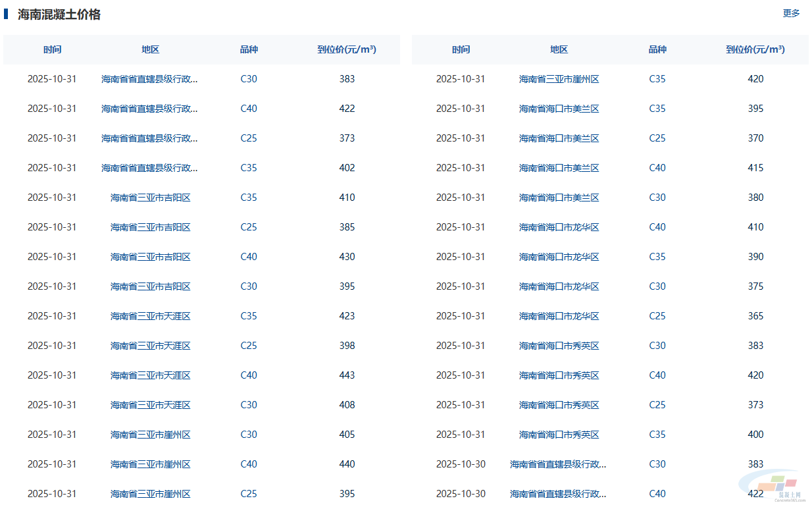Open 海口市龙华区 link in the C40 410 row

point(559,227)
